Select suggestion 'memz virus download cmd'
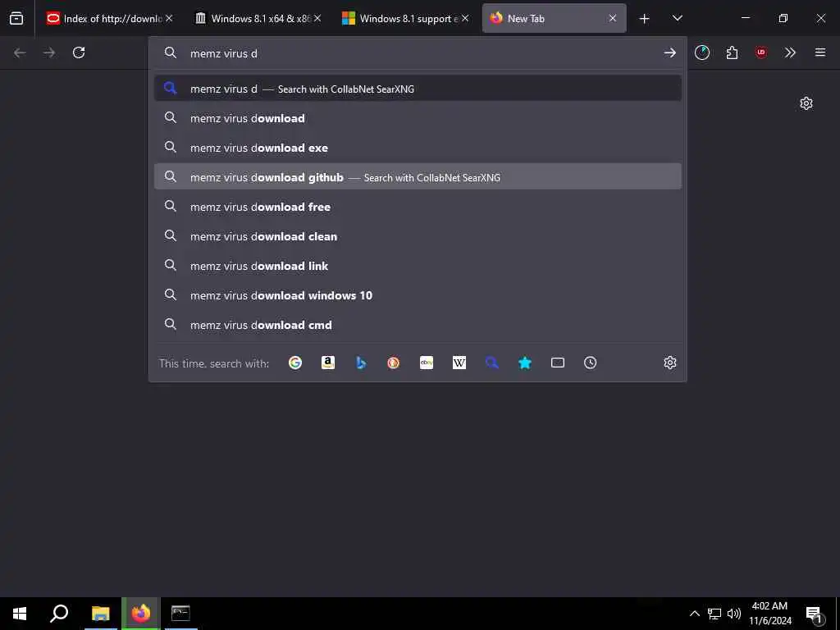This screenshot has height=630, width=840. [418, 324]
